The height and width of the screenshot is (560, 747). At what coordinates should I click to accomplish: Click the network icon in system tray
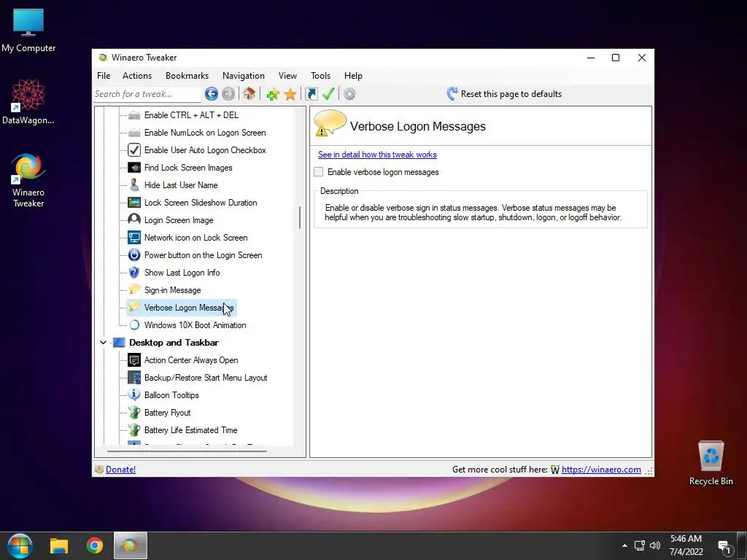(x=640, y=545)
